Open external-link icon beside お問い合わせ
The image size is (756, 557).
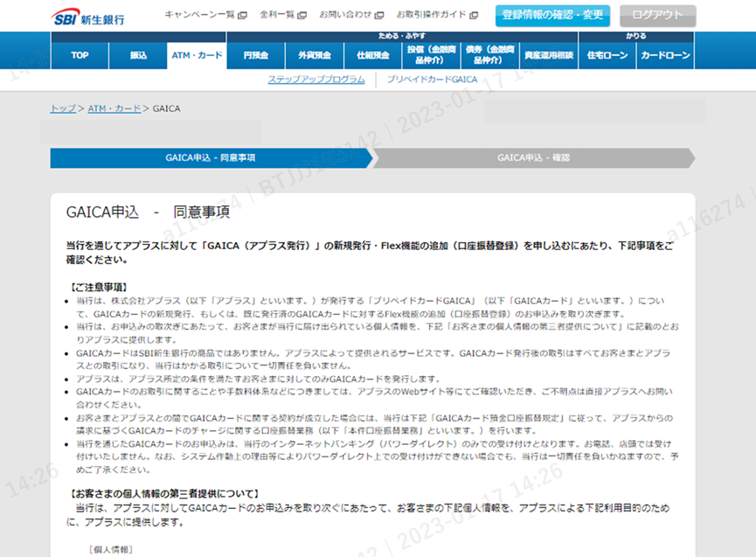point(379,15)
